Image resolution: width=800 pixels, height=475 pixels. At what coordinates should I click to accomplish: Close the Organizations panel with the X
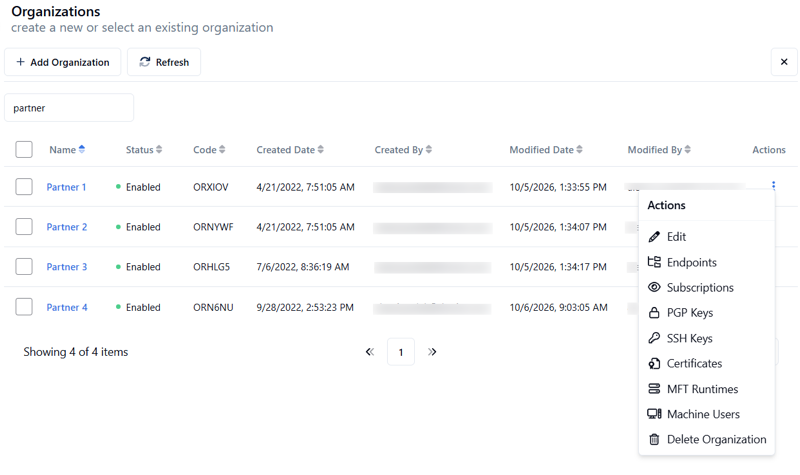(784, 62)
